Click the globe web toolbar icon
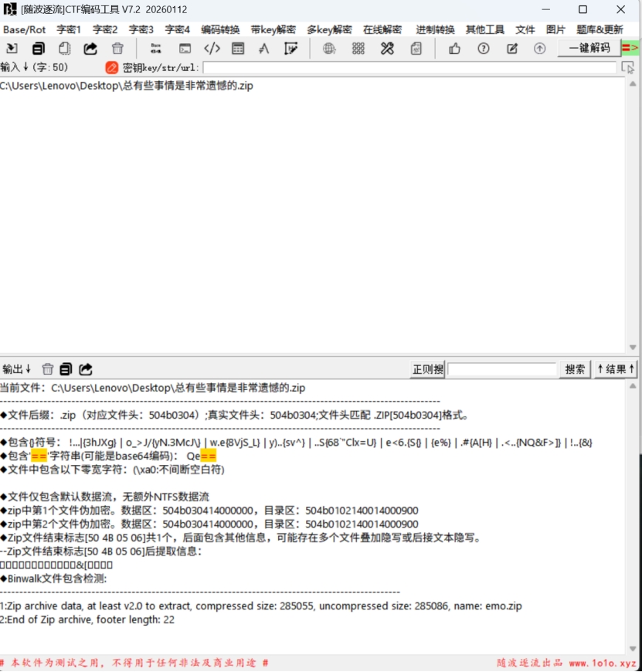The width and height of the screenshot is (642, 672). [329, 49]
